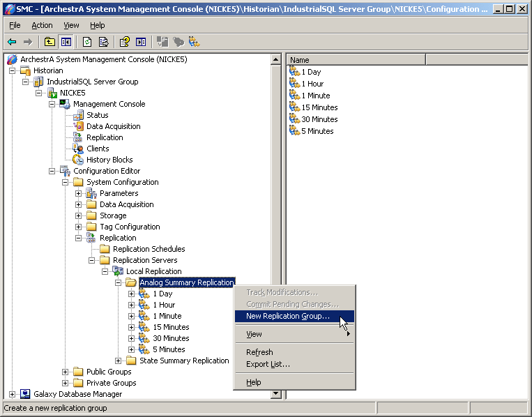Click the Name column header
Screen dimensions: 532x417
(356, 60)
